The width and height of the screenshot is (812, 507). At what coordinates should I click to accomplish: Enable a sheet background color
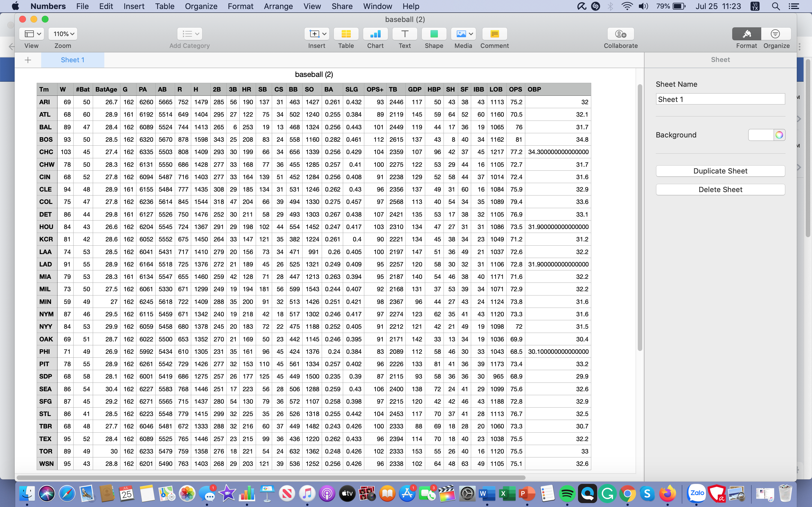pos(761,135)
